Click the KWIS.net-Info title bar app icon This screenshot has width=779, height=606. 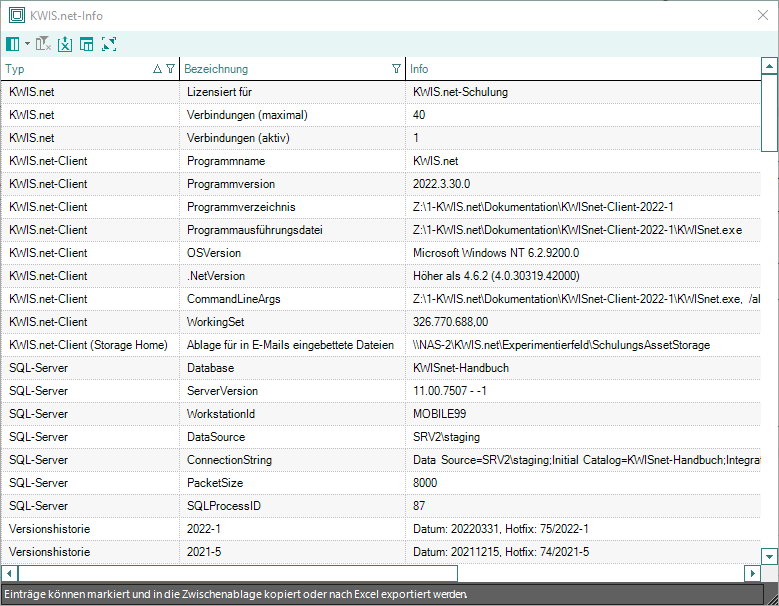pyautogui.click(x=17, y=15)
